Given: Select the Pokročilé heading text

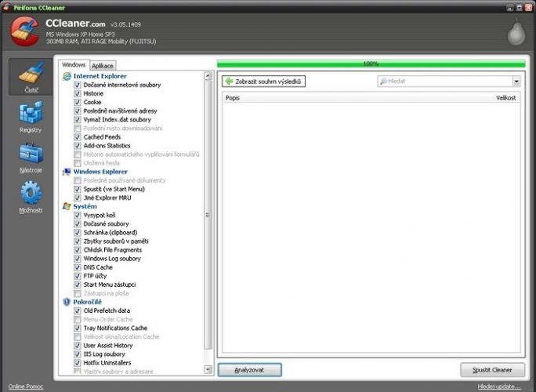Looking at the screenshot, I should point(88,302).
